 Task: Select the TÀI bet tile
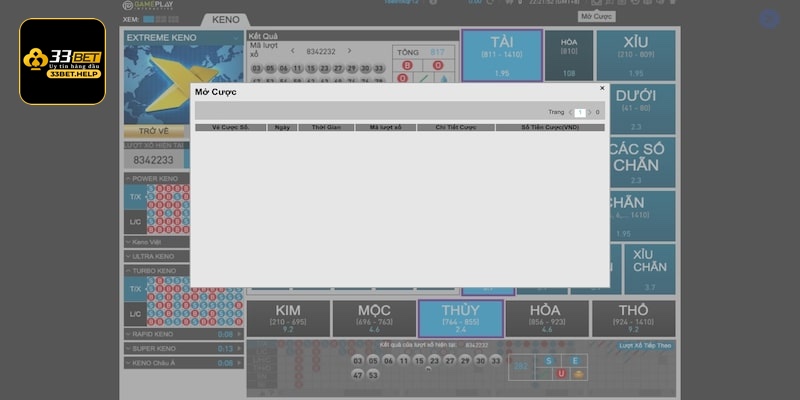502,55
